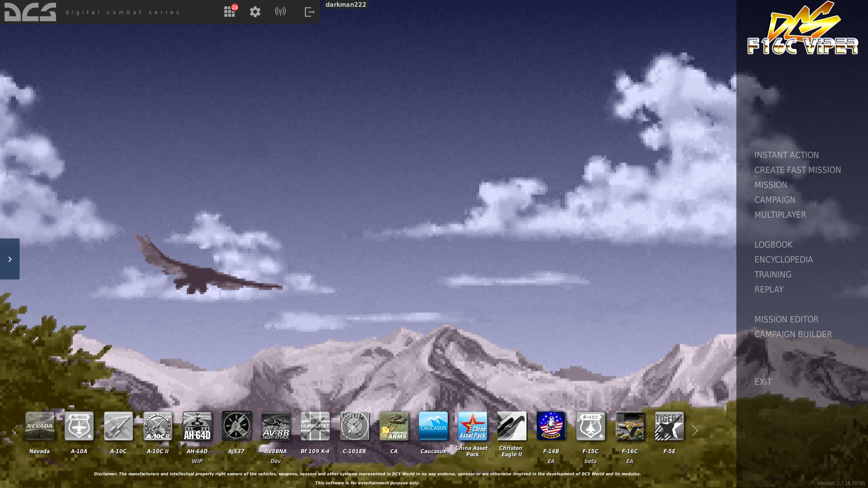868x488 pixels.
Task: Select the Nevada map thumbnail
Action: pyautogui.click(x=39, y=426)
